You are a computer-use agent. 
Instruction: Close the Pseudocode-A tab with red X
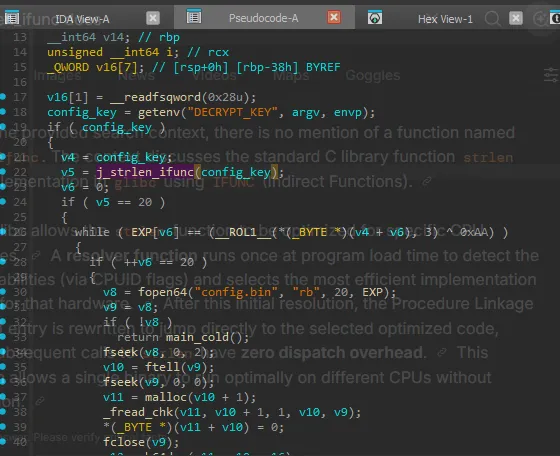[x=334, y=17]
